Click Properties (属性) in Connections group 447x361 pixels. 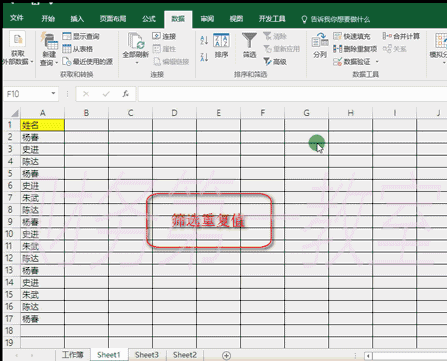pyautogui.click(x=164, y=49)
